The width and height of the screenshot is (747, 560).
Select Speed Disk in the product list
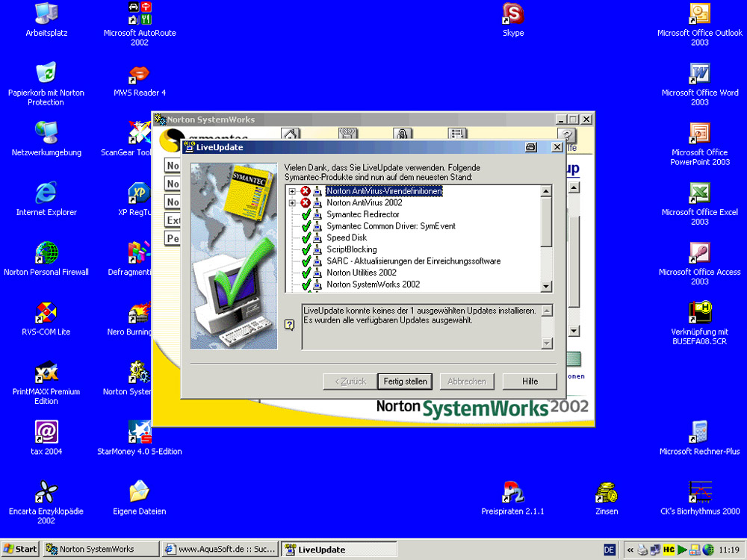[347, 237]
